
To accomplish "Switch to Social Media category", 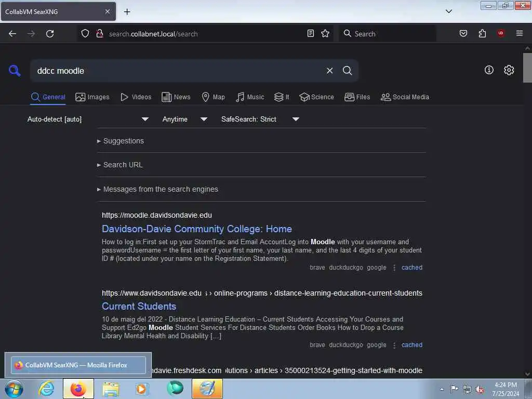I will [x=405, y=97].
